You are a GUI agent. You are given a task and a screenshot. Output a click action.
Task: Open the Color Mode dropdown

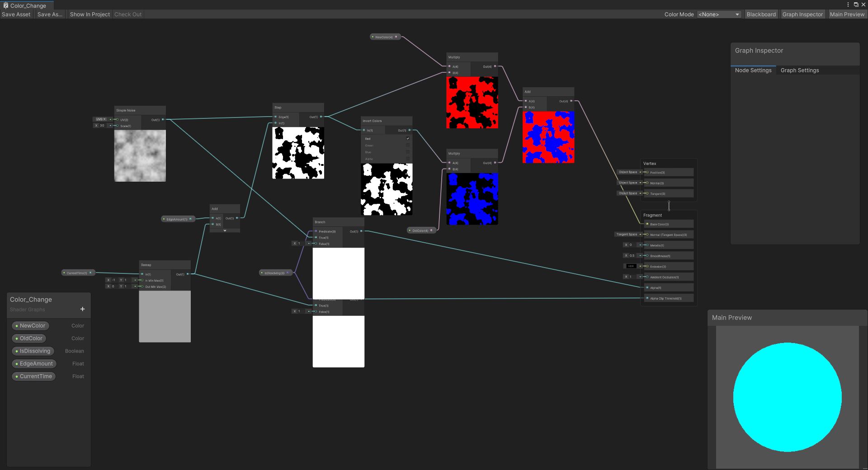pos(718,14)
